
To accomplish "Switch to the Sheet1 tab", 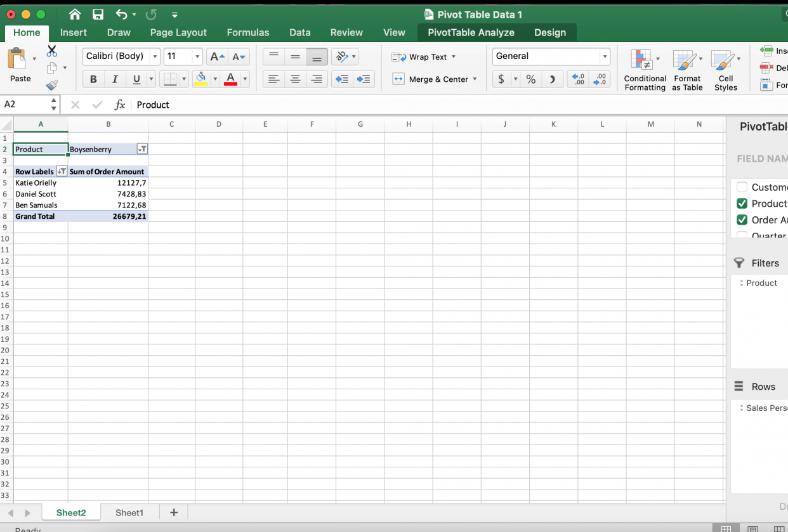I will 129,512.
